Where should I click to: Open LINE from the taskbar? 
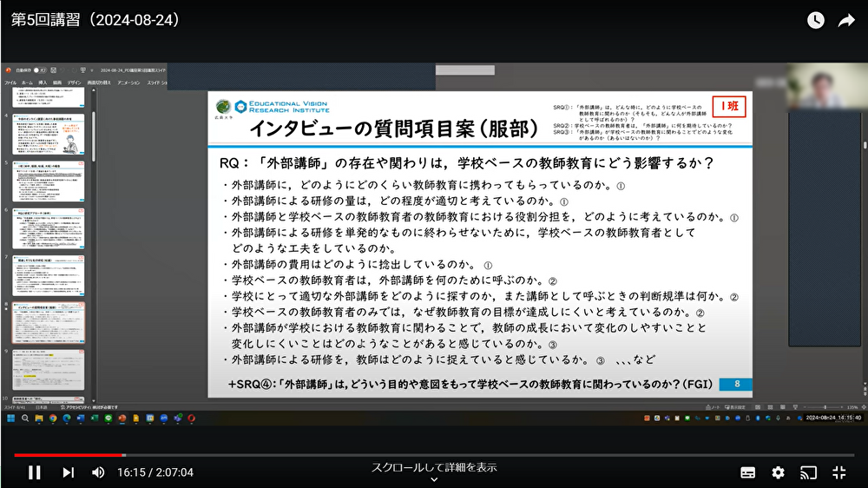(x=108, y=419)
